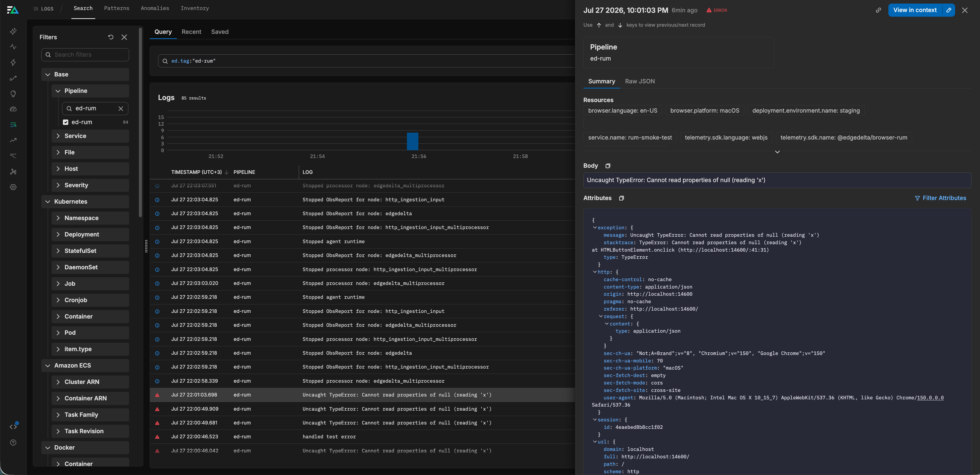Open the dashboard gauge icon in sidebar
The height and width of the screenshot is (475, 980).
[13, 109]
